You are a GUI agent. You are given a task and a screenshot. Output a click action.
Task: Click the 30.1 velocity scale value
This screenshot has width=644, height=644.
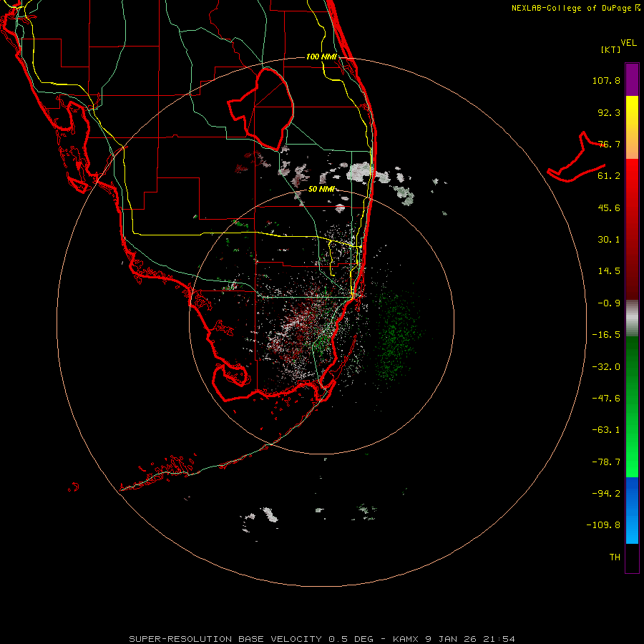coord(609,240)
